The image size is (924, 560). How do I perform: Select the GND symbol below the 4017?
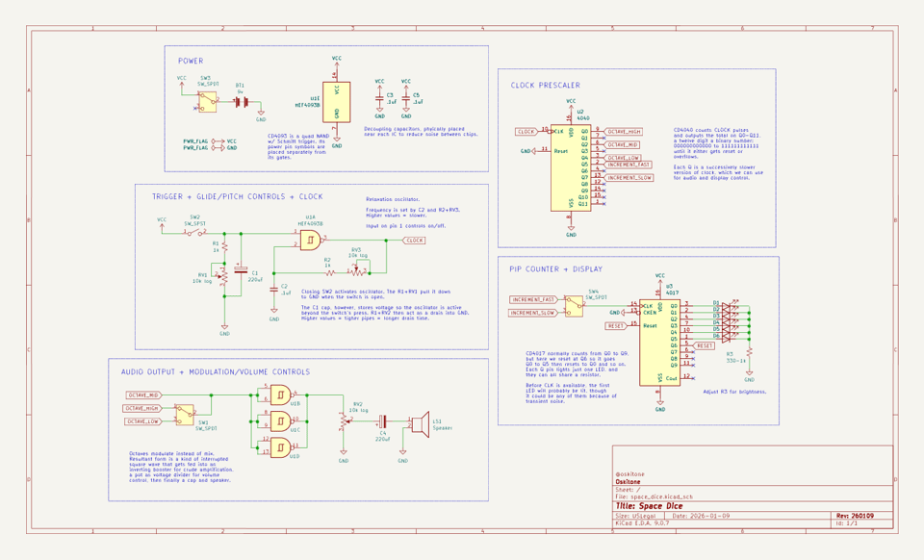[660, 403]
